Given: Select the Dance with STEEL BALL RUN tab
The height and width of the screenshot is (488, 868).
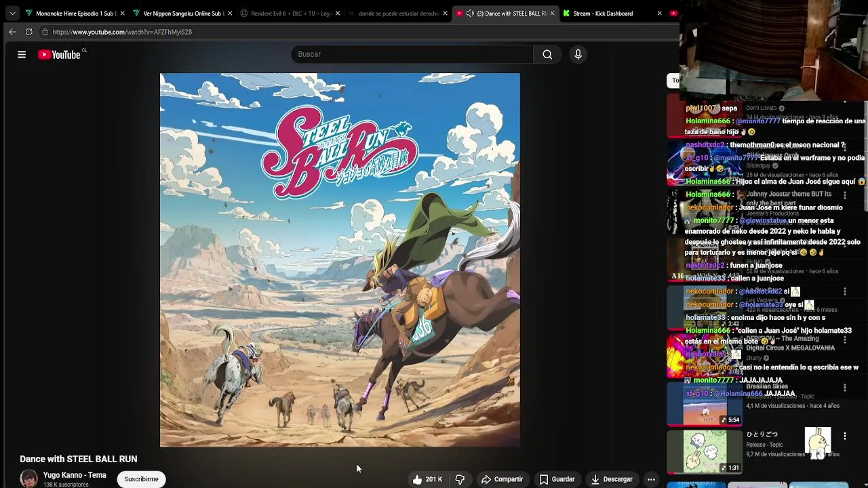Looking at the screenshot, I should pyautogui.click(x=505, y=13).
